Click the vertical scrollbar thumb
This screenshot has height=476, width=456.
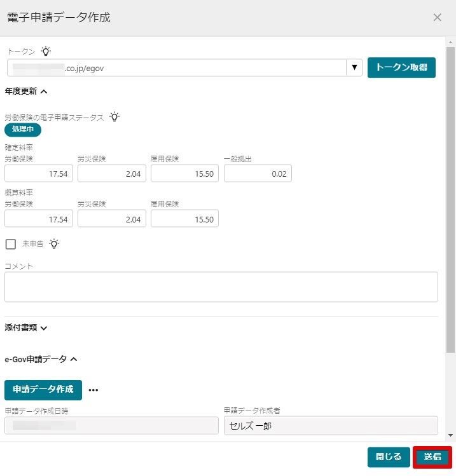[450, 200]
